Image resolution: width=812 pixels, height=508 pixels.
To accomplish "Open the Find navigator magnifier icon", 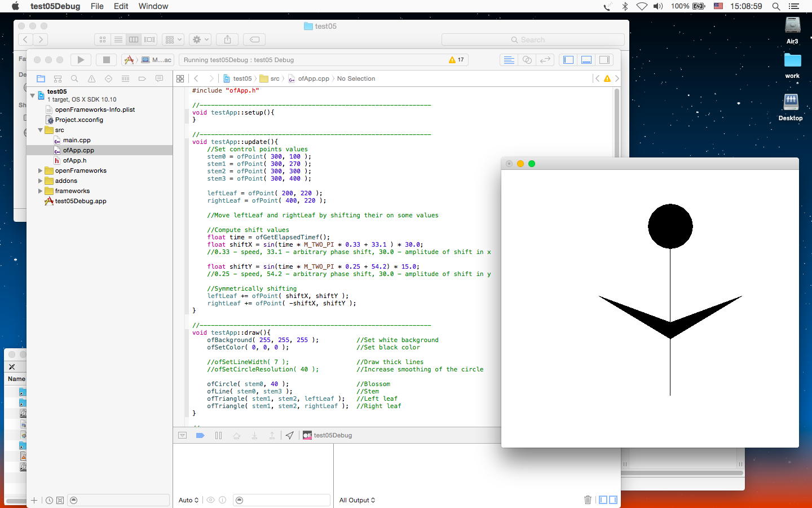I will pyautogui.click(x=74, y=79).
